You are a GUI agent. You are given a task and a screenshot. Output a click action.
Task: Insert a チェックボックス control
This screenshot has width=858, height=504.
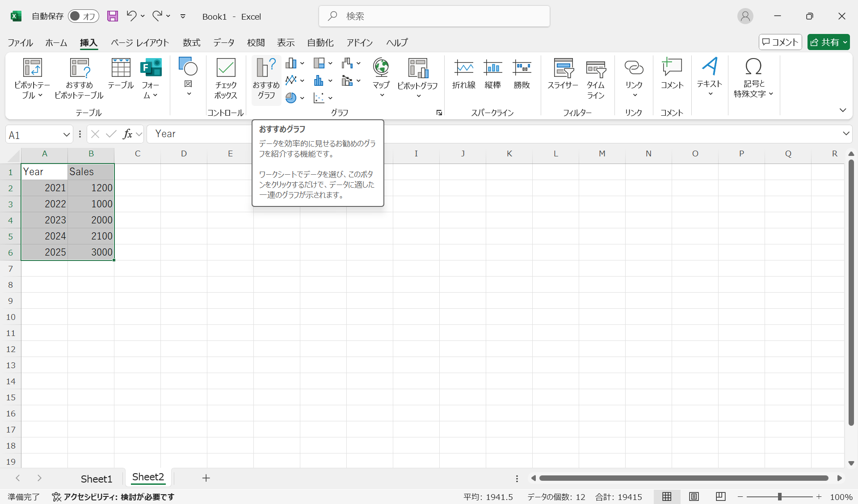226,79
